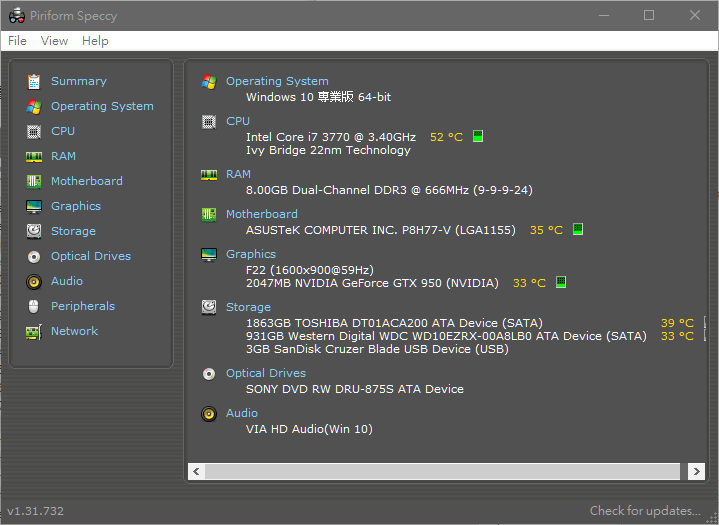Open the View menu
719x525 pixels.
pyautogui.click(x=54, y=41)
